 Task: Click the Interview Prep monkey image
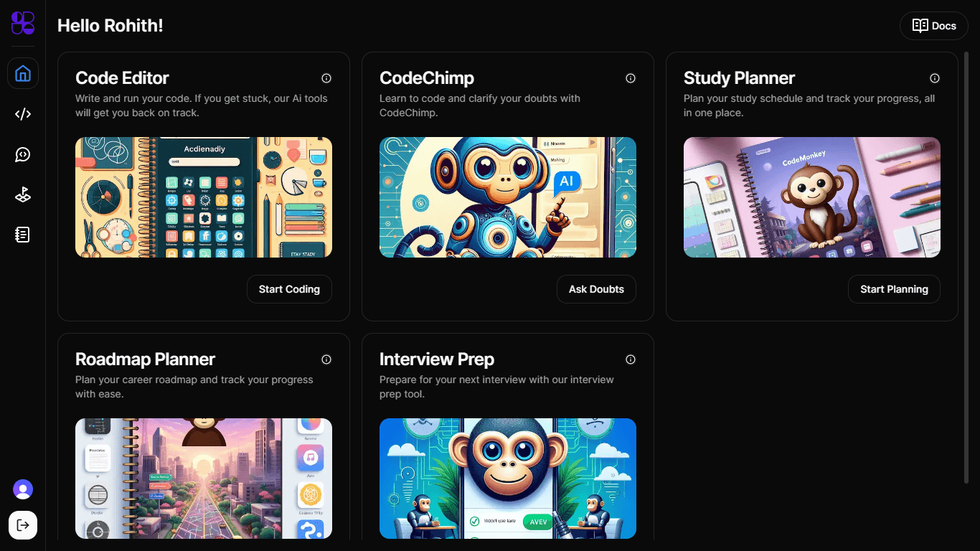click(508, 479)
